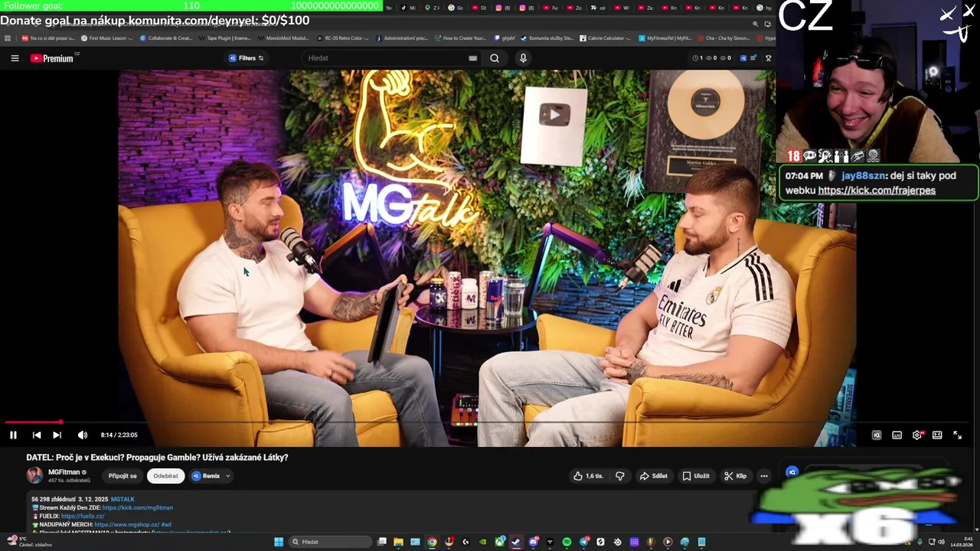Open the First Music Lesson bookmark

point(106,37)
